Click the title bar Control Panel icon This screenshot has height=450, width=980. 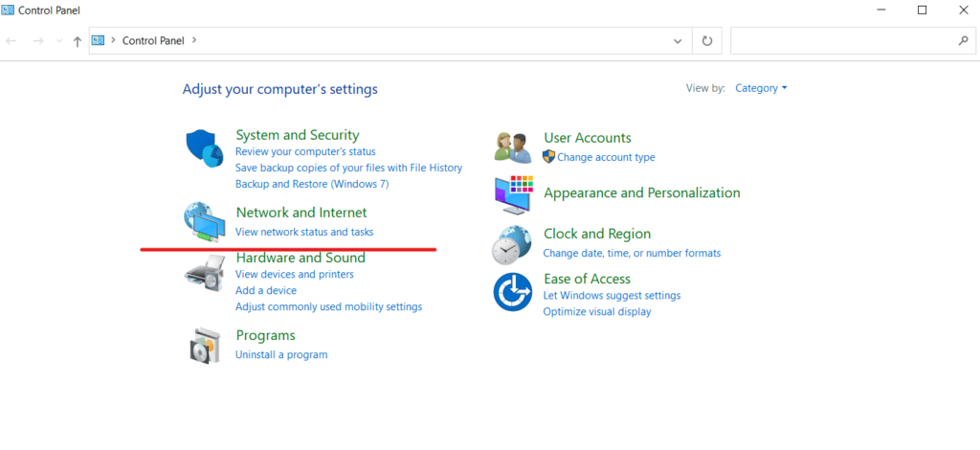(x=8, y=10)
